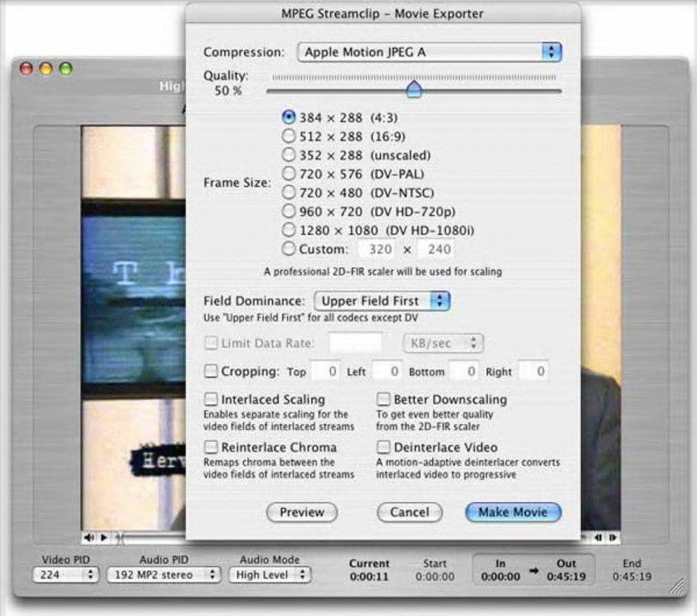Step forward one frame with forward arrow

[613, 538]
